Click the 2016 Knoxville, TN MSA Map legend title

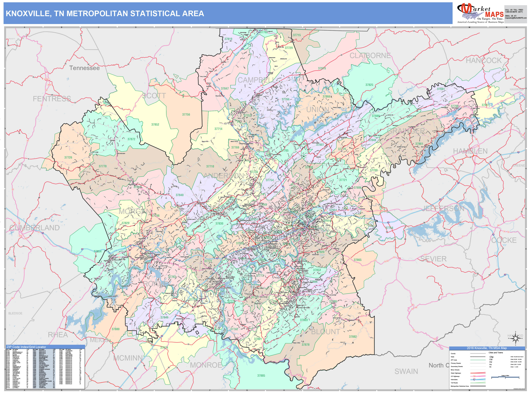[487, 348]
